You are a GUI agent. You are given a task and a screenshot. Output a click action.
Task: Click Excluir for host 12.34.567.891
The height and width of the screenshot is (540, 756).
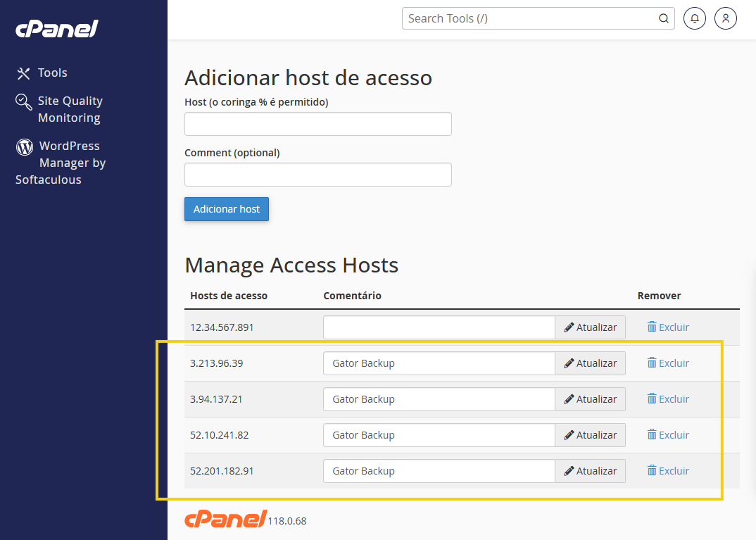668,327
